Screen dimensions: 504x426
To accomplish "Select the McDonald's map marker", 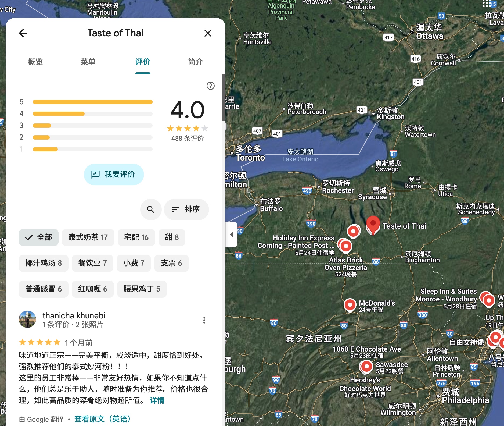I will coord(350,305).
